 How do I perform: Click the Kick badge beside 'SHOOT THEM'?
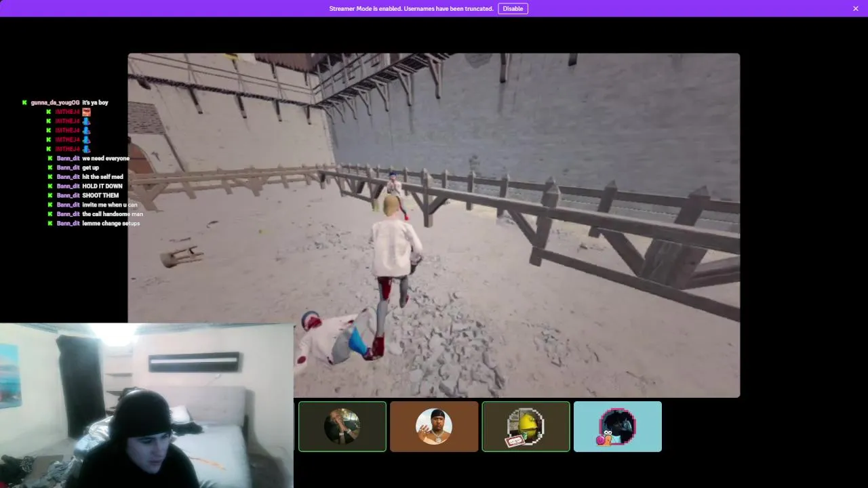pyautogui.click(x=49, y=195)
